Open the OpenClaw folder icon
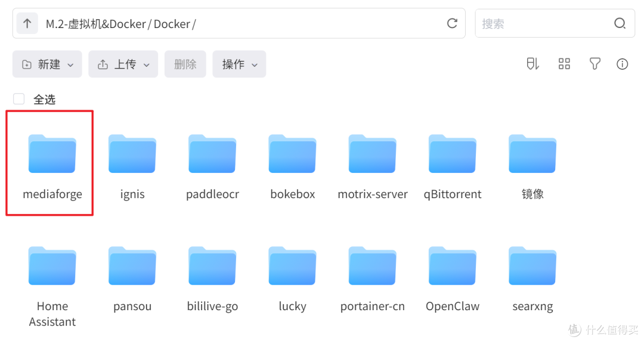 click(x=453, y=266)
